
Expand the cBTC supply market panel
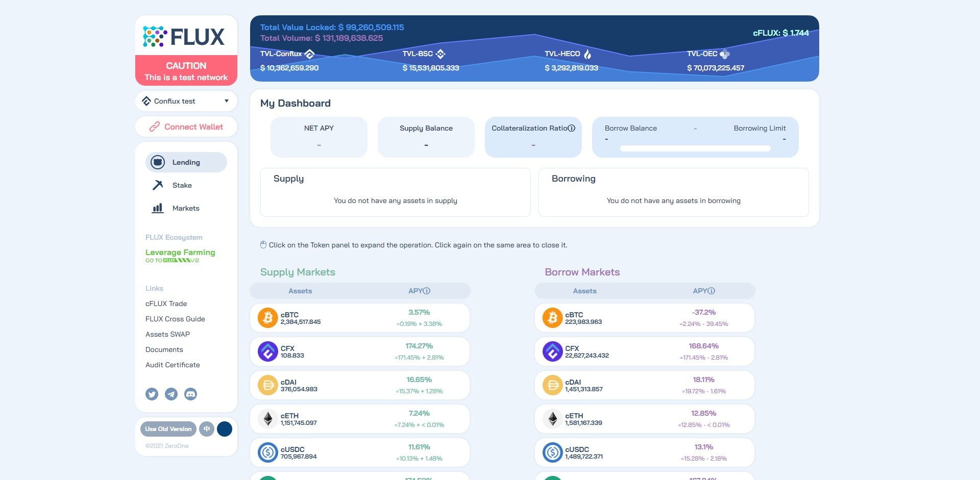(x=360, y=318)
